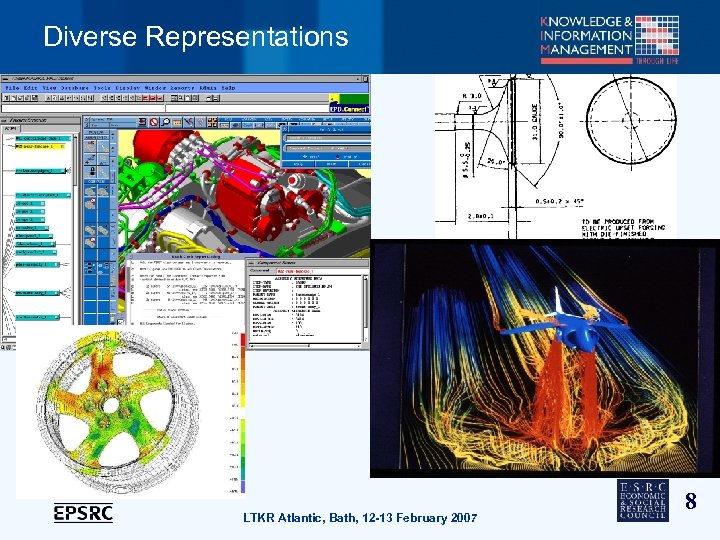Image resolution: width=720 pixels, height=540 pixels.
Task: Select the right radio button in blue dialog
Action: [338, 157]
